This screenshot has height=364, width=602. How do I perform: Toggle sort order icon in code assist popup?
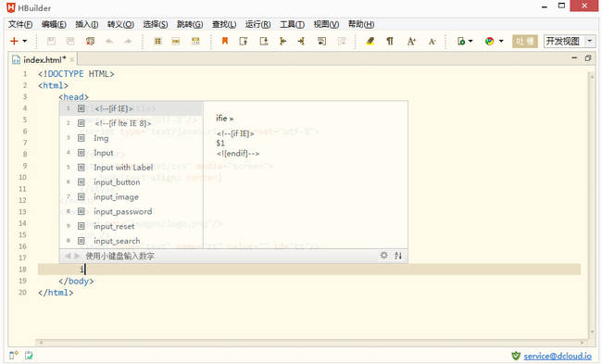[x=398, y=256]
